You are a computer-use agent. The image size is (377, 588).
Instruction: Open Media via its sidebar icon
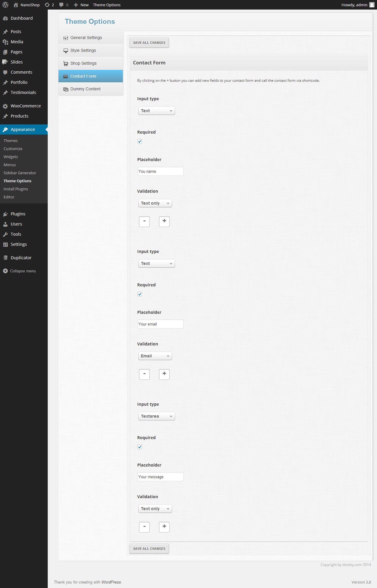coord(5,42)
